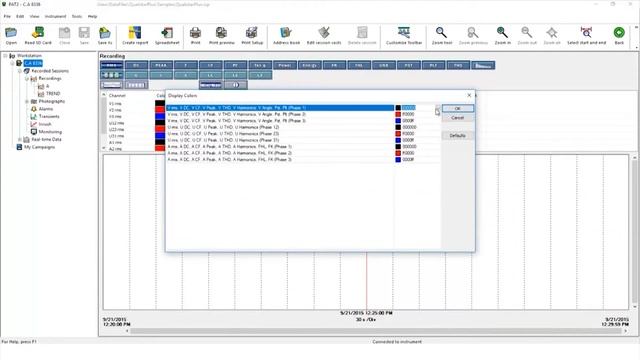Collapse the C.A 8336 instrument node

pos(12,63)
